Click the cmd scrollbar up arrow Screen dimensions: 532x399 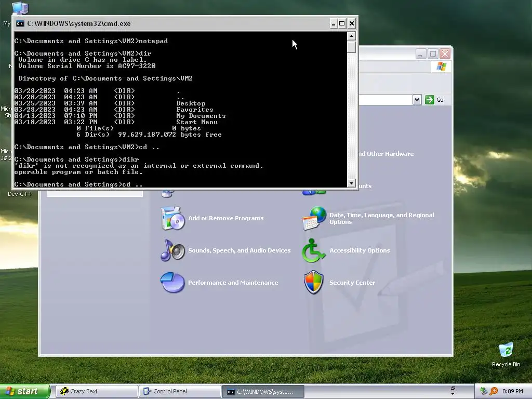pos(352,36)
